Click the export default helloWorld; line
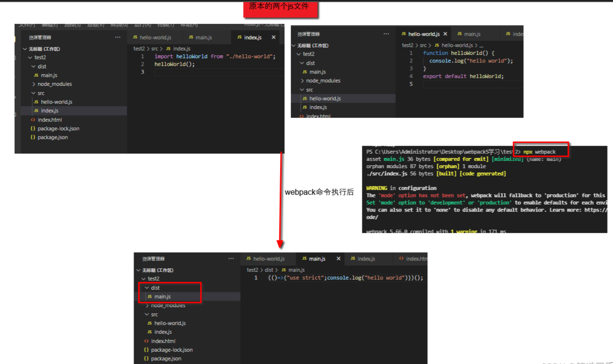This screenshot has height=364, width=613. point(463,76)
